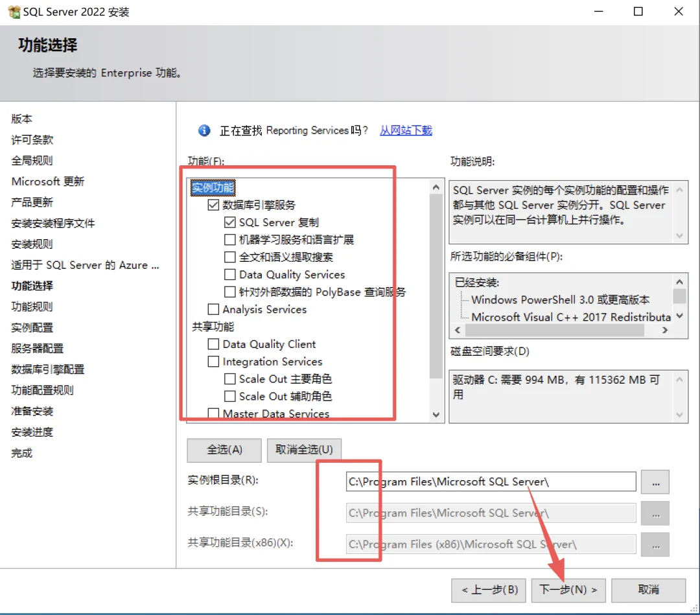Viewport: 700px width, 615px height.
Task: Click Windows PowerShell 3.0 prerequisite entry
Action: pyautogui.click(x=560, y=299)
